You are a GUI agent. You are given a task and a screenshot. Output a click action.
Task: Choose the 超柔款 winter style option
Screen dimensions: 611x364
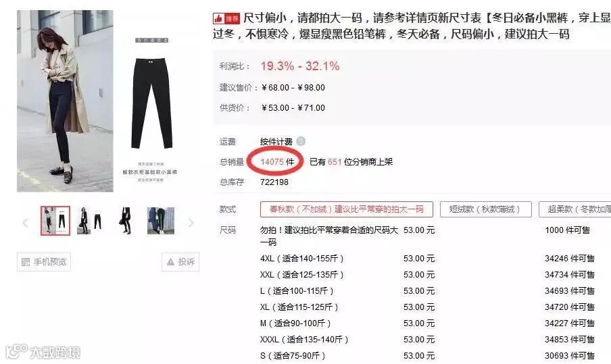(575, 209)
